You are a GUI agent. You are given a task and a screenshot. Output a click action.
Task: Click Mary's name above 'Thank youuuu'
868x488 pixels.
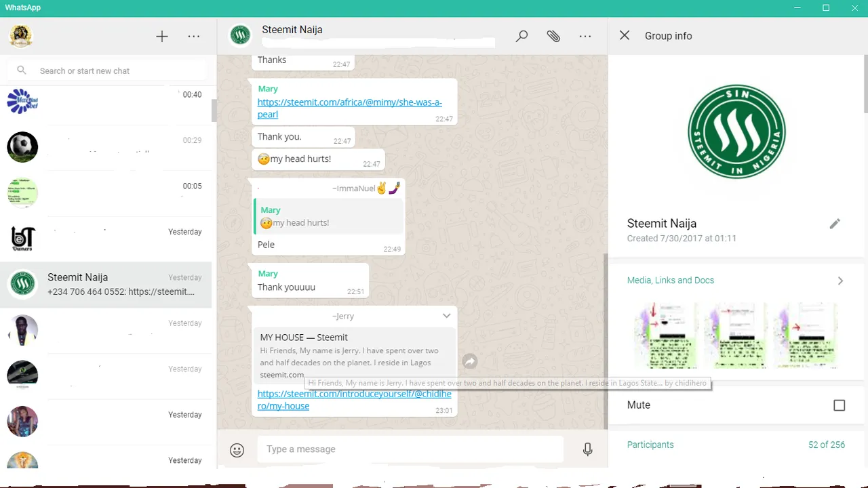268,274
